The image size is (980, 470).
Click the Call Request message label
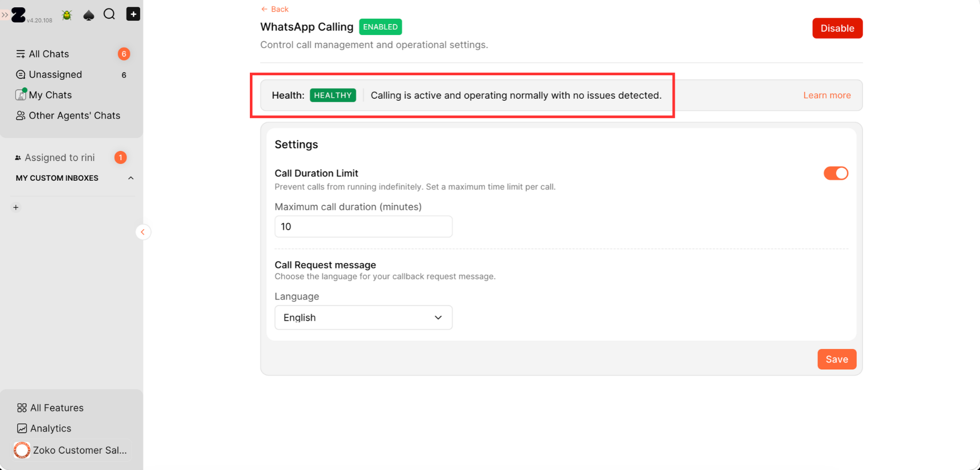[325, 265]
